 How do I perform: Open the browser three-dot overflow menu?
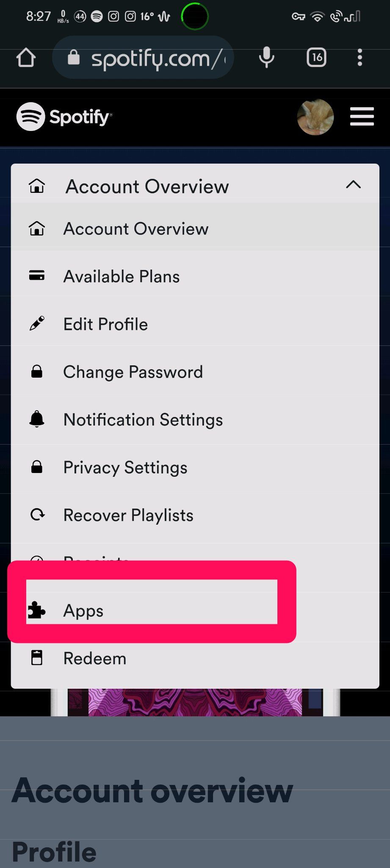click(x=360, y=58)
